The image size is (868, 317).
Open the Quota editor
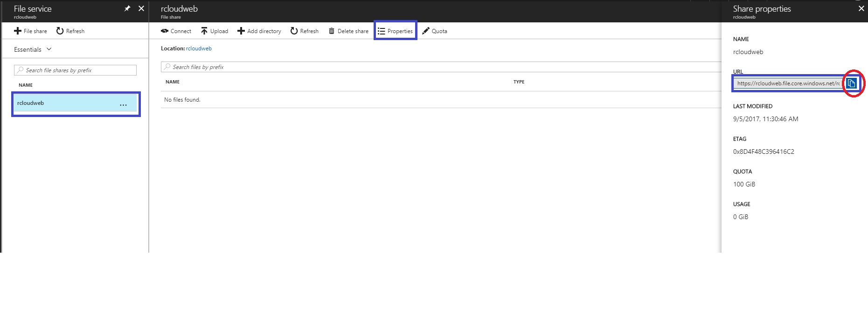(435, 31)
